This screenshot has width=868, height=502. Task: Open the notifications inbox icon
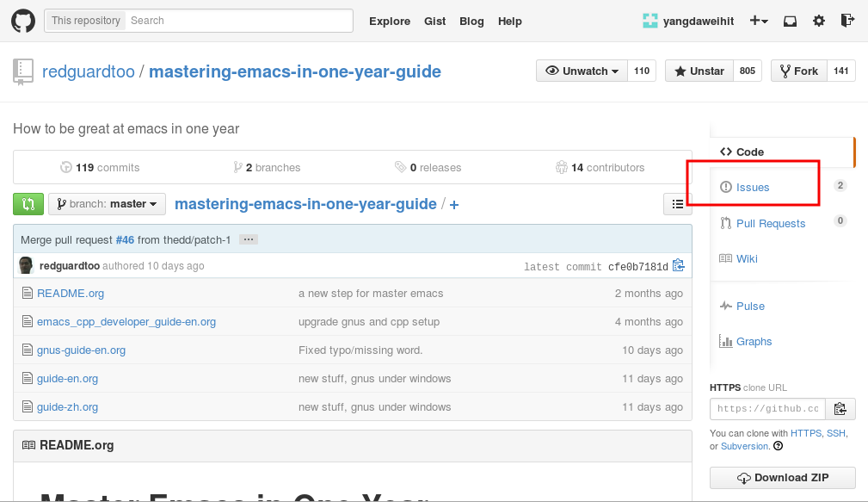click(790, 21)
